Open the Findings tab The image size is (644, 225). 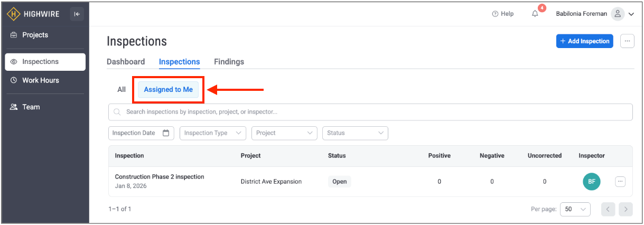coord(229,62)
